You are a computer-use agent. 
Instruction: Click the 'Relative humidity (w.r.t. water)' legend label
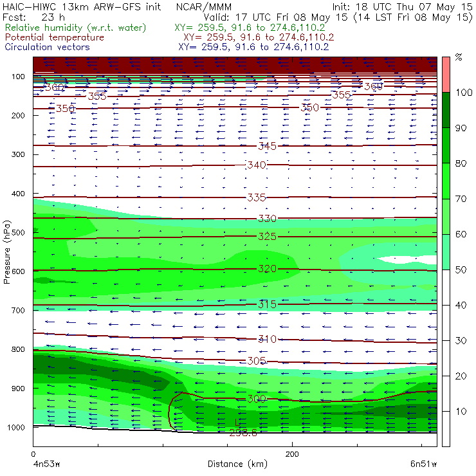pyautogui.click(x=76, y=28)
